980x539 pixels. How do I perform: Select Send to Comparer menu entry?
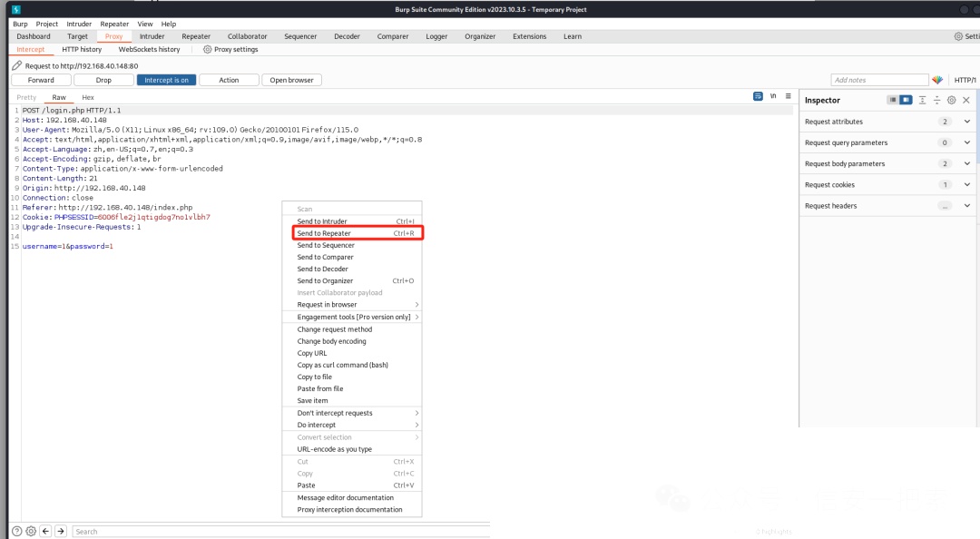352,257
